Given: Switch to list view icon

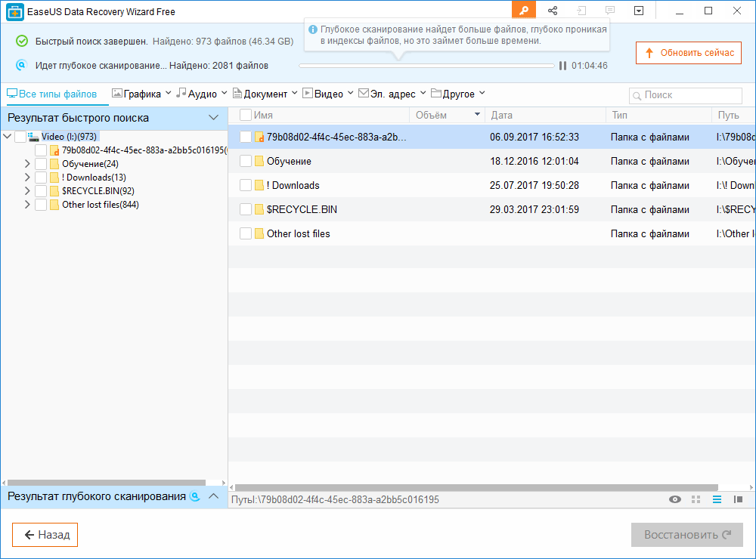Looking at the screenshot, I should [717, 499].
